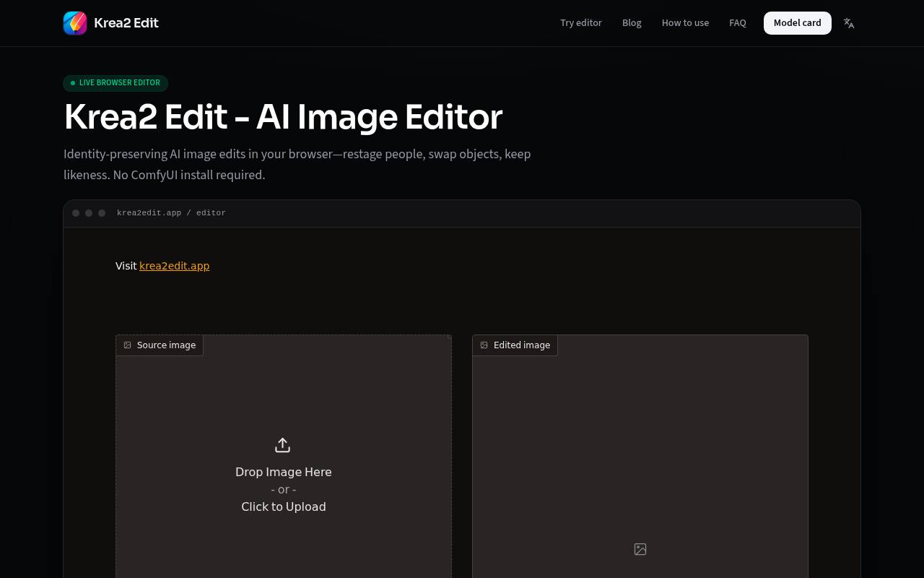Open the How to use section
Viewport: 924px width, 578px height.
click(x=685, y=23)
